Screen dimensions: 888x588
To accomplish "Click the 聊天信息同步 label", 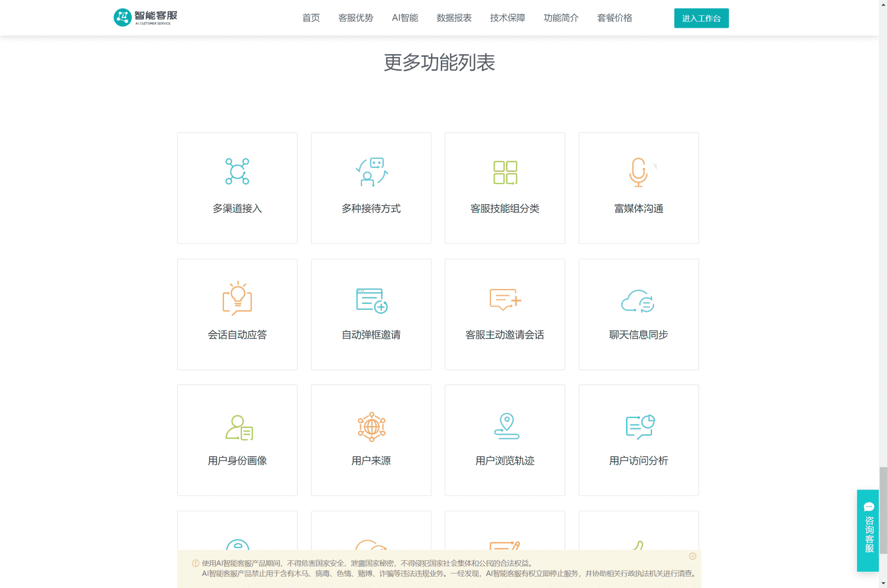I will click(638, 335).
